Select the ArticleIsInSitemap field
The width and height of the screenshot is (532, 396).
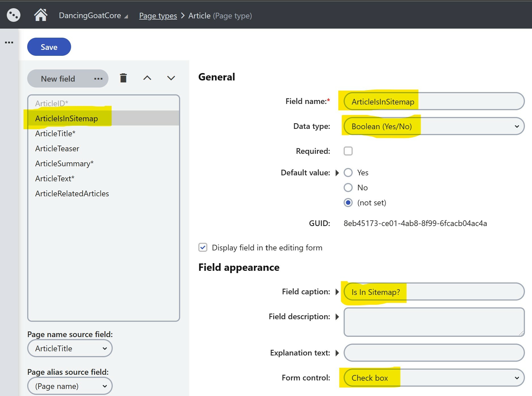pyautogui.click(x=104, y=118)
